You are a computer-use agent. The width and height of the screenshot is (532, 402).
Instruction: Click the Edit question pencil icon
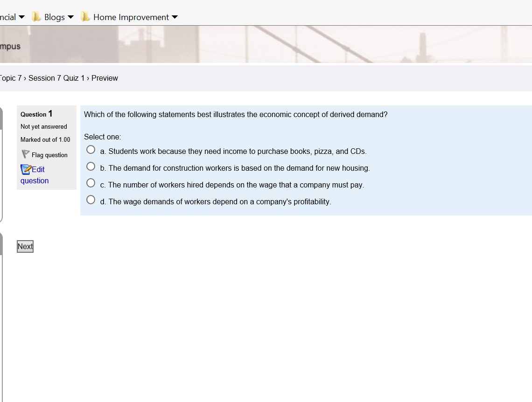point(26,169)
